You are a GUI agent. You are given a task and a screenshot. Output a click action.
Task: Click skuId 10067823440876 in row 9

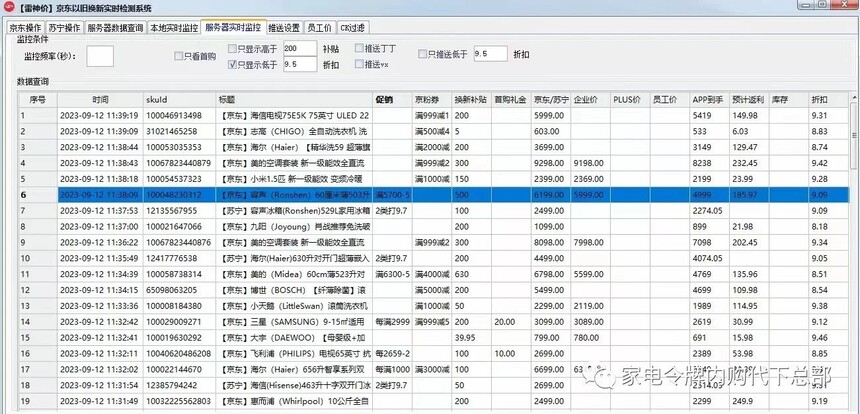180,242
